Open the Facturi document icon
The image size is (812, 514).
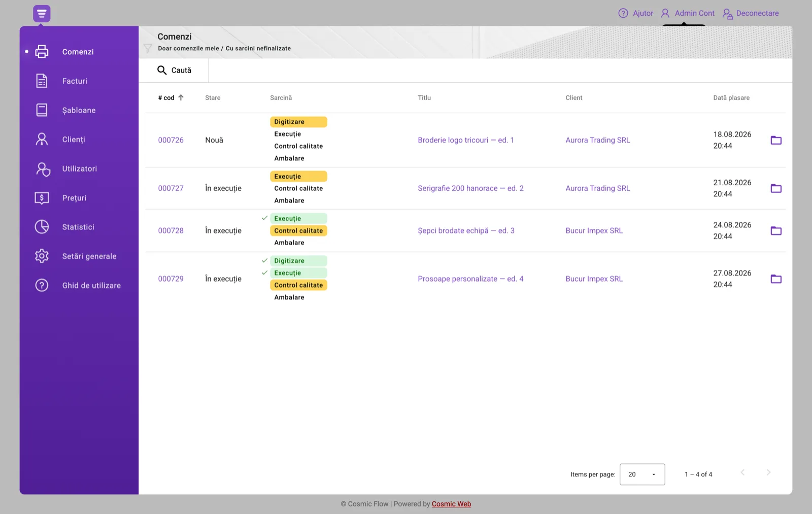click(x=42, y=81)
